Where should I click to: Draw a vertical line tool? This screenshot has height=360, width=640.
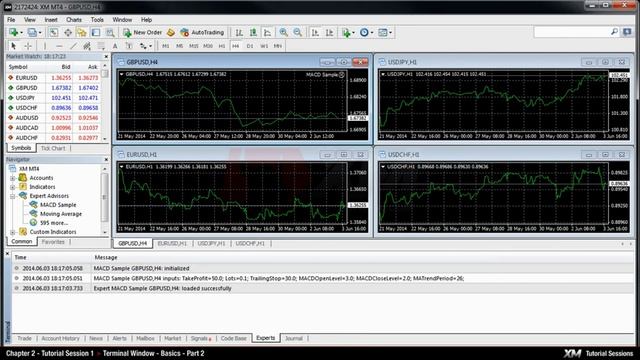(x=45, y=46)
